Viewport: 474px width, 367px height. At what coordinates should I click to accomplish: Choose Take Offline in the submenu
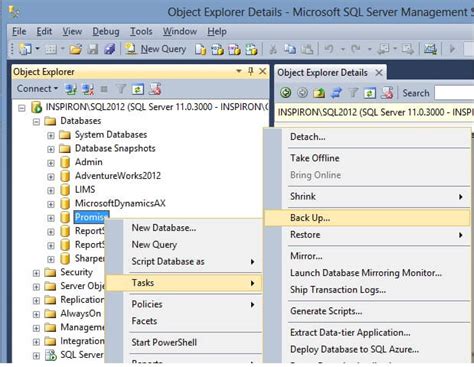(367, 158)
